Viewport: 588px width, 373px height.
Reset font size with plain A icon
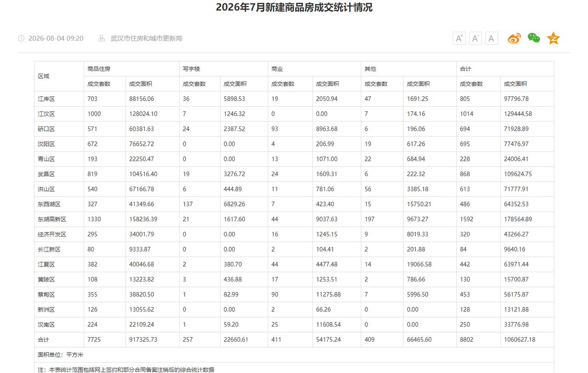[492, 38]
